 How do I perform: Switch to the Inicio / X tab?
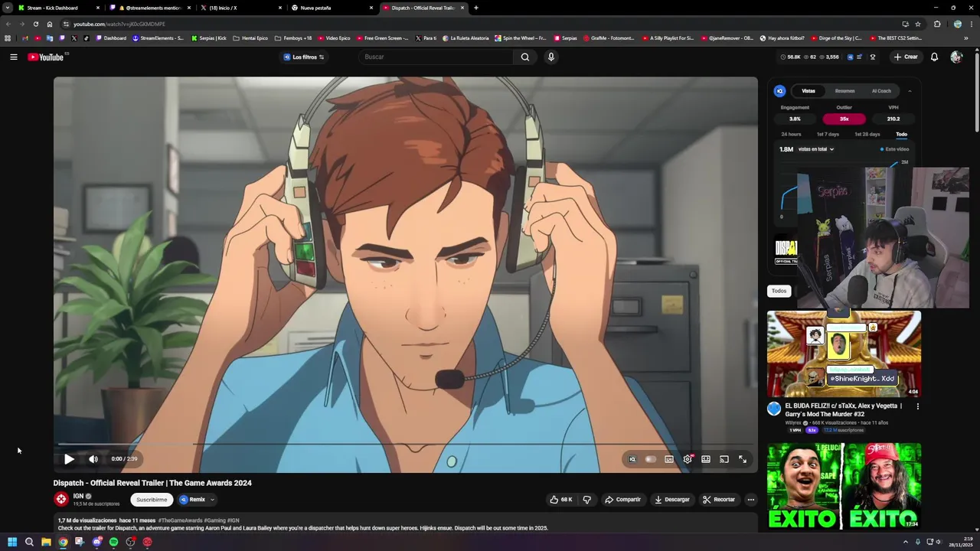click(x=242, y=8)
